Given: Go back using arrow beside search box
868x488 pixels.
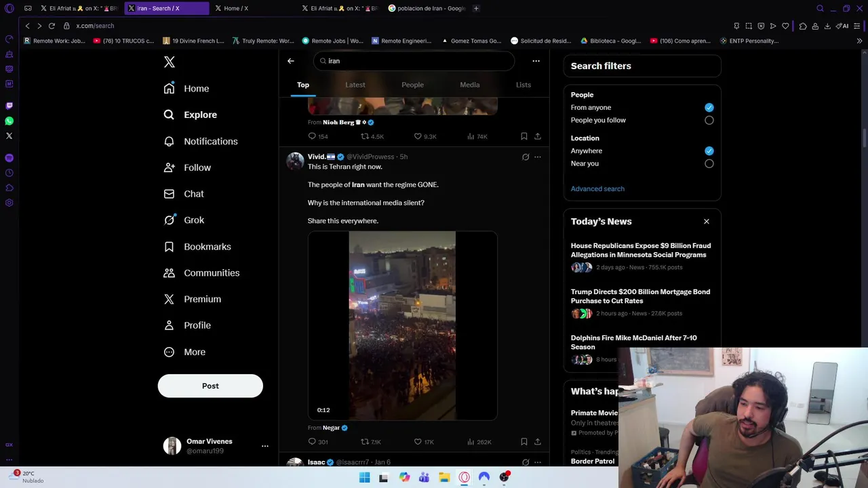Looking at the screenshot, I should [x=291, y=61].
